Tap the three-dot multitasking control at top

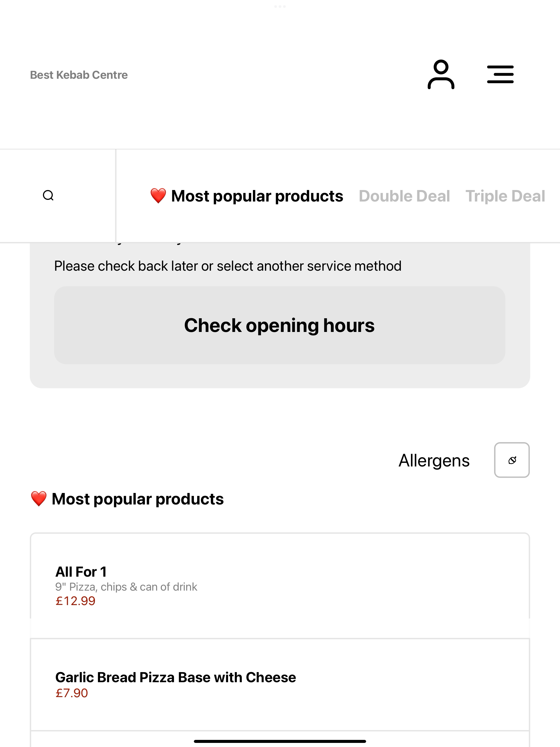click(x=280, y=6)
